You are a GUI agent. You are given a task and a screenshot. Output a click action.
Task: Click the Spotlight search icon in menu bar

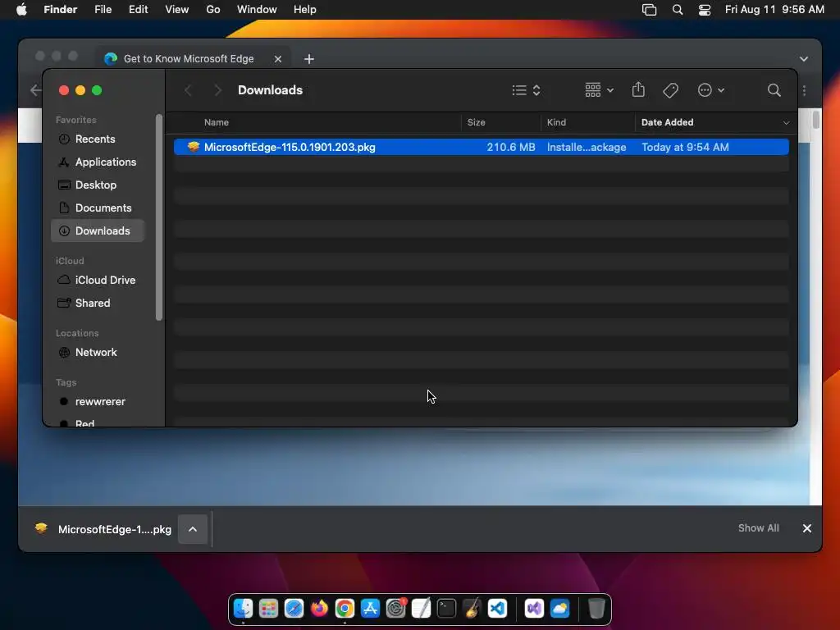point(677,10)
